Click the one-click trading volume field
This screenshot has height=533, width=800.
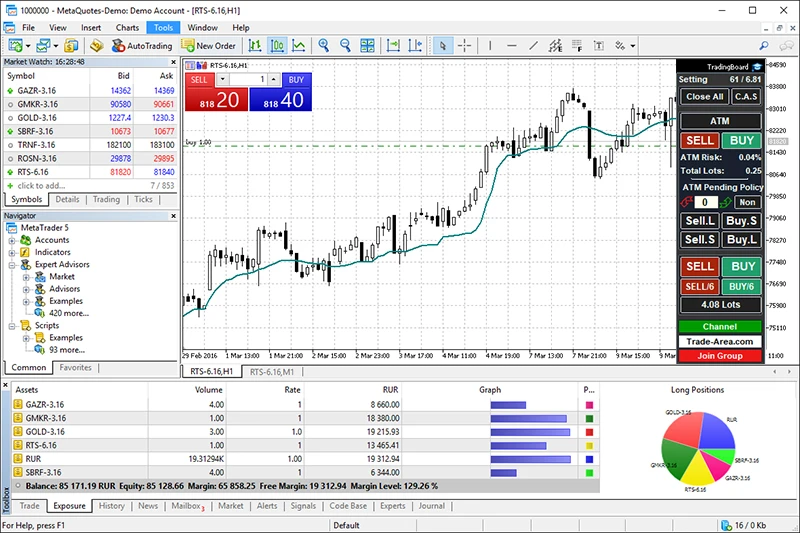pos(248,80)
